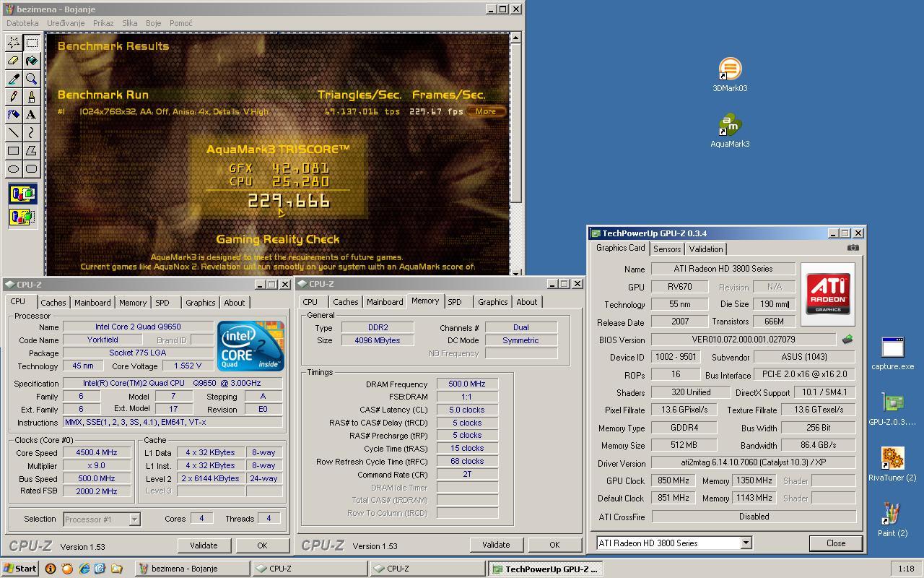Click OK in the left CPU-Z window
The width and height of the screenshot is (924, 578).
click(x=262, y=545)
